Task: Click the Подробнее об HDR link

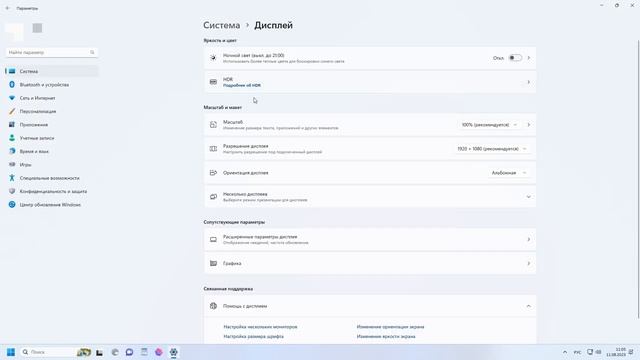Action: [x=242, y=86]
